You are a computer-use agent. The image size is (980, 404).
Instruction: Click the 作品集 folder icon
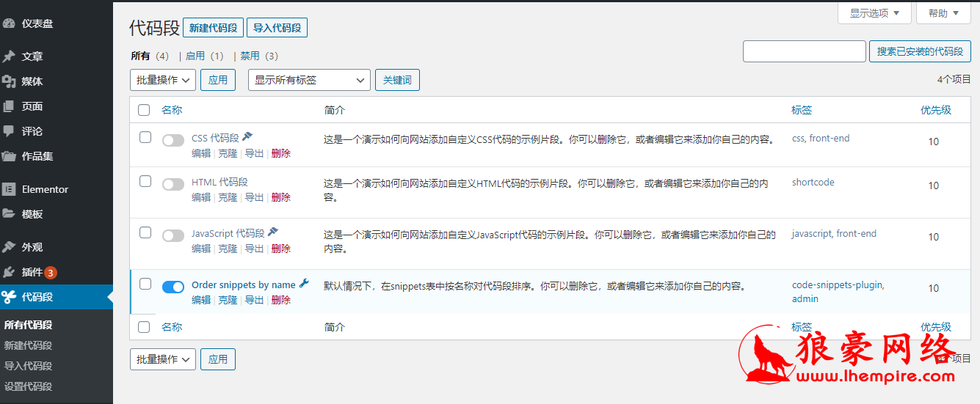(x=9, y=156)
